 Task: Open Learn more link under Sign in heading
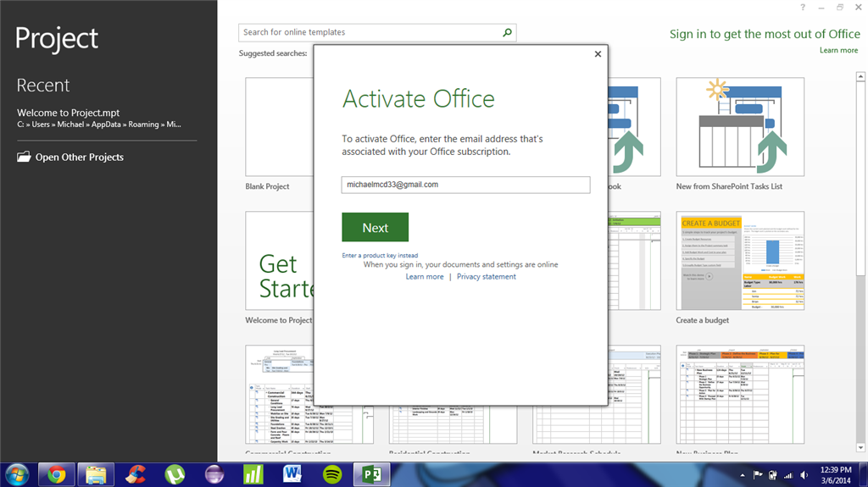coord(838,50)
